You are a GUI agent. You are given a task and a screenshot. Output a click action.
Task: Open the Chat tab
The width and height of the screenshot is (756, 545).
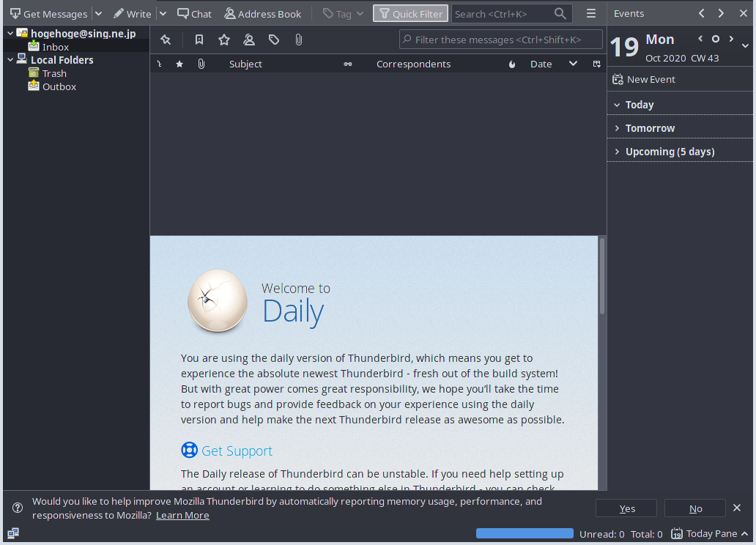(194, 14)
